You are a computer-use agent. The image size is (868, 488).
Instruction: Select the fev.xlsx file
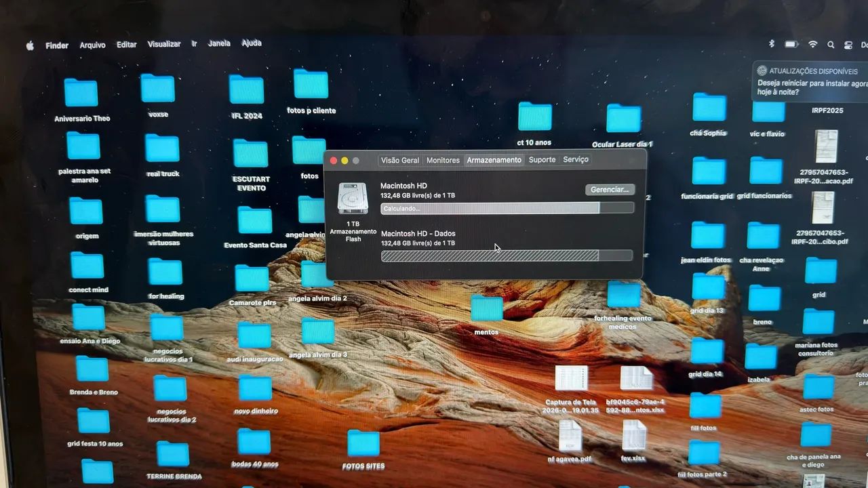coord(635,435)
